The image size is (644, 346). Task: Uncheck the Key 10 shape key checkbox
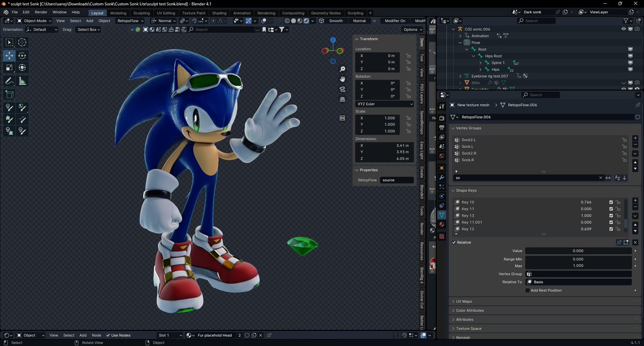tap(611, 202)
